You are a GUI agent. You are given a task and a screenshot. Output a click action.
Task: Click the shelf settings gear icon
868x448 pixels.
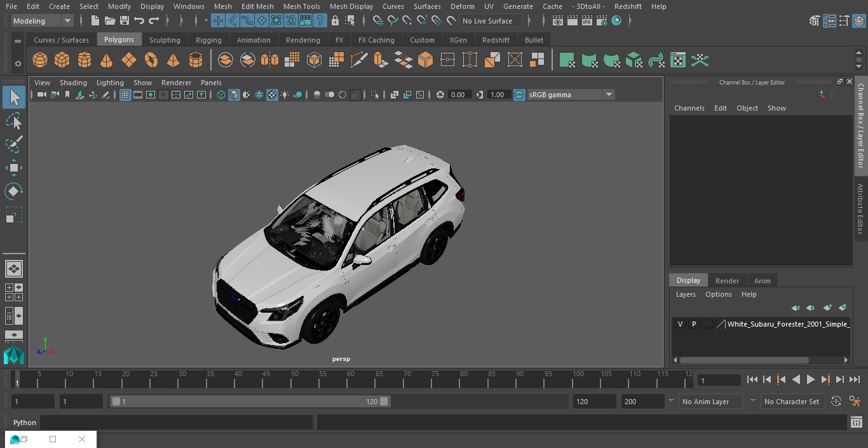18,63
